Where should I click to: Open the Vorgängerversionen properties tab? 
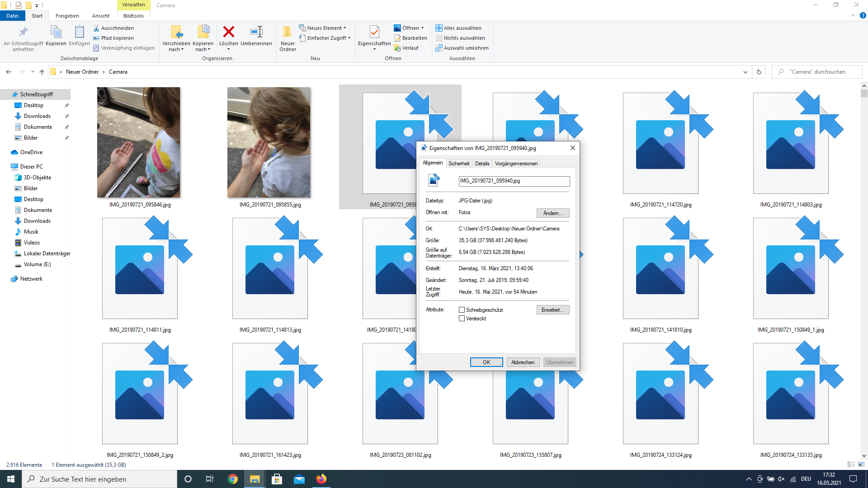(516, 164)
